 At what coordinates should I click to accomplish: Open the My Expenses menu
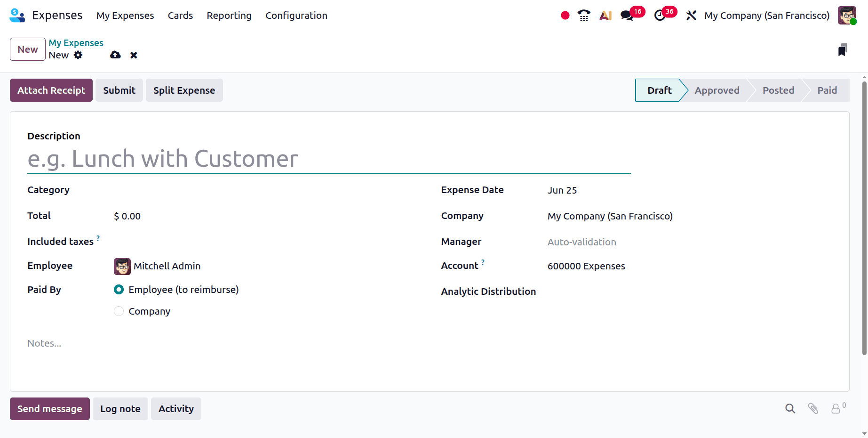click(x=125, y=16)
